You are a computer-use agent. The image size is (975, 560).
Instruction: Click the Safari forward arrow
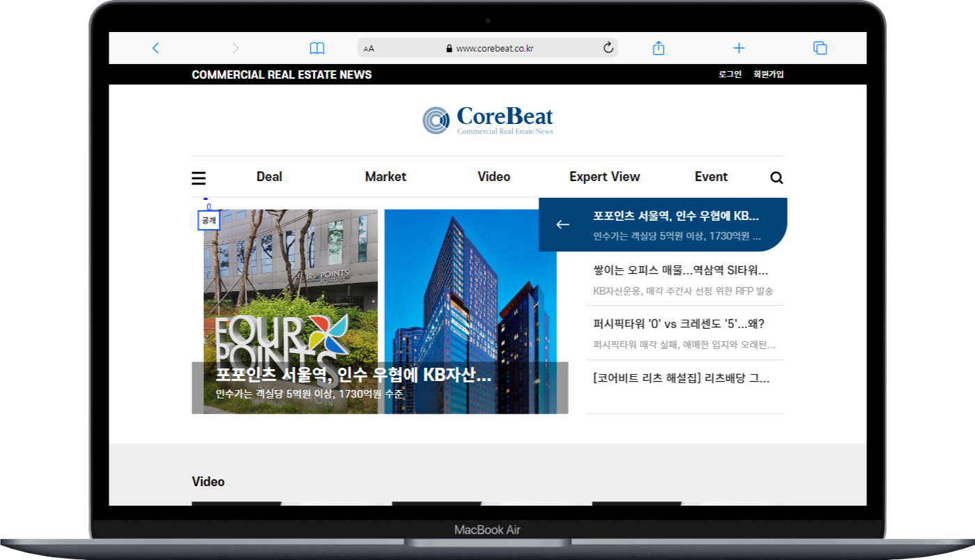235,48
